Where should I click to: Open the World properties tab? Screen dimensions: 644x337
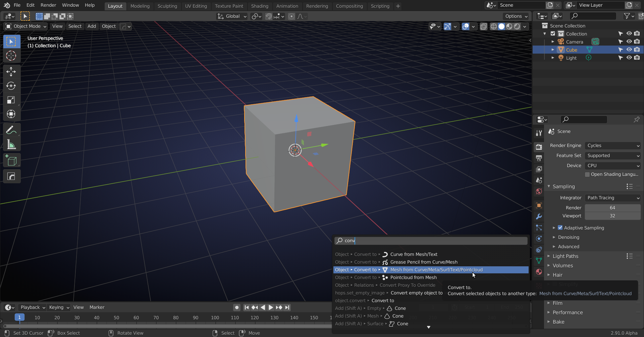(539, 191)
